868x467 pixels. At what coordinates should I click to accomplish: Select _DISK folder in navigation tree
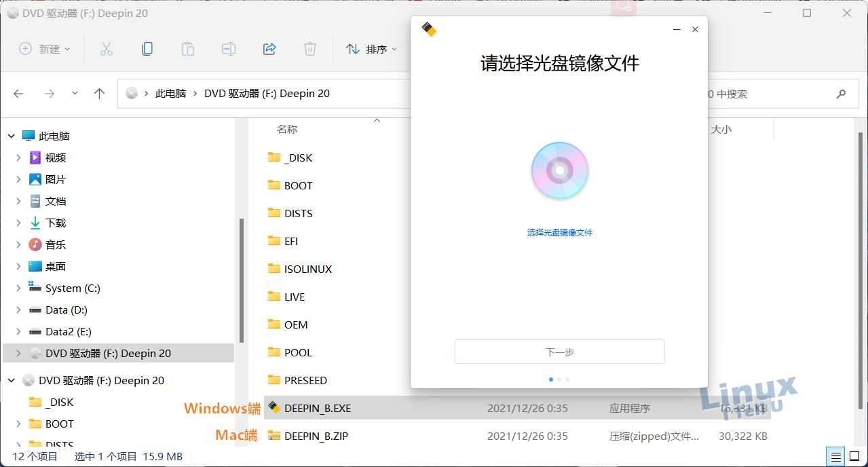pos(59,402)
